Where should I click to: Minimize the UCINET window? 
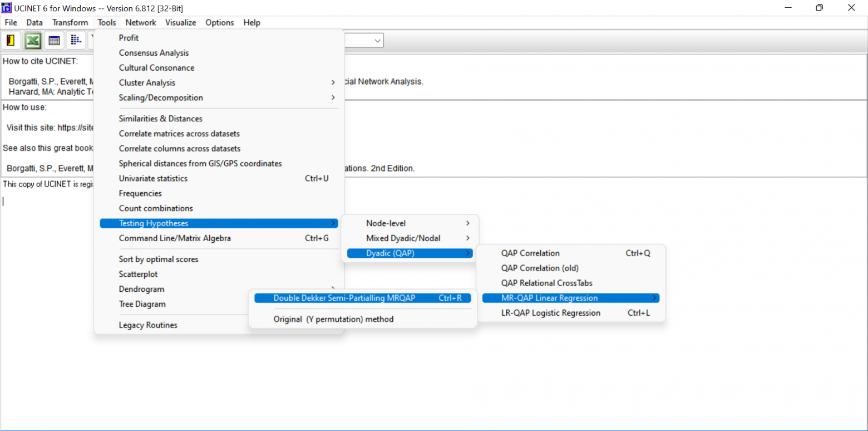click(x=788, y=8)
